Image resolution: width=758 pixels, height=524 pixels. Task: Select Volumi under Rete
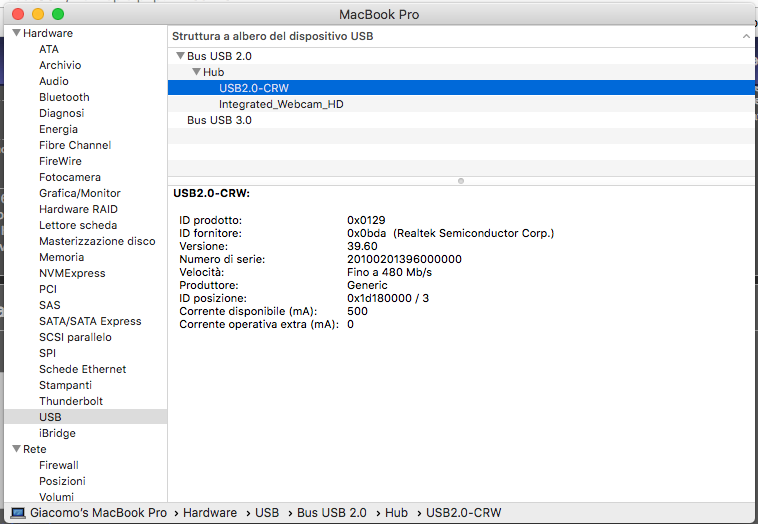coord(56,497)
